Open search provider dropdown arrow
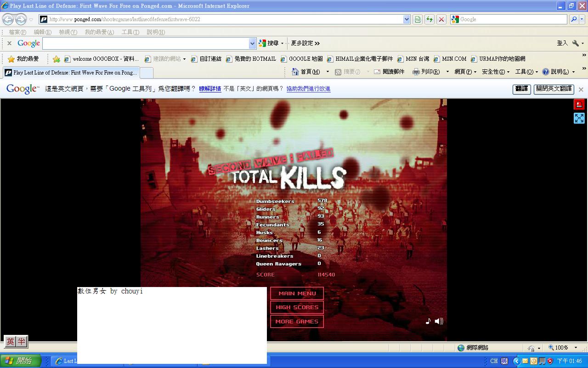 coord(582,19)
